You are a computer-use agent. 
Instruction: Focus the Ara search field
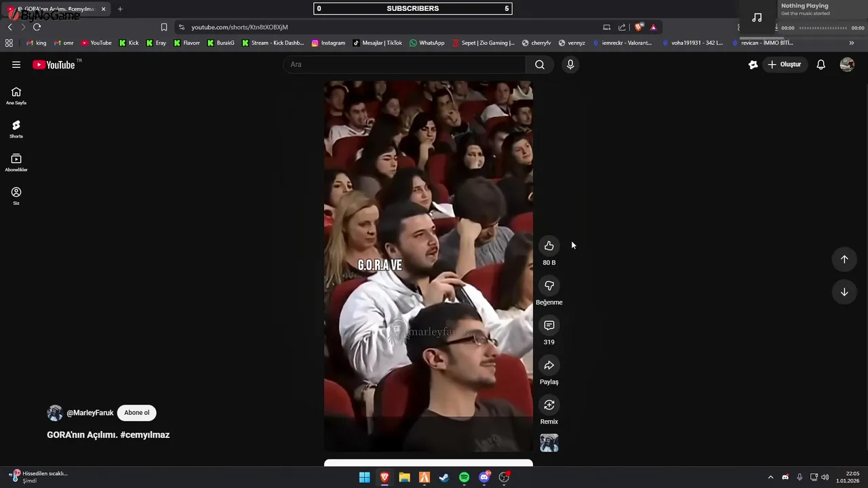pyautogui.click(x=404, y=64)
